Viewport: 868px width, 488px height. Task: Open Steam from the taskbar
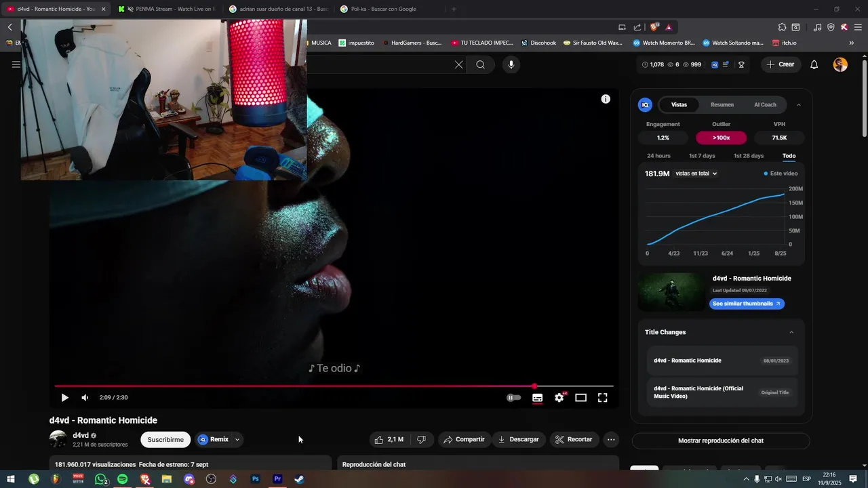coord(299,479)
